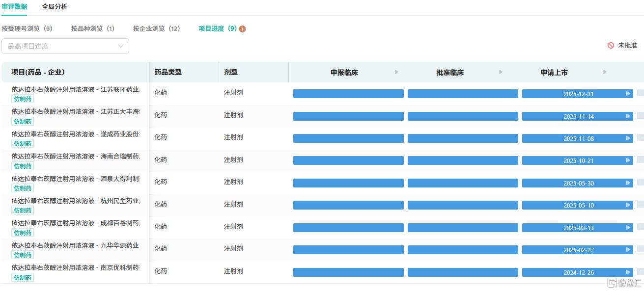Open the 江苏正大丰海 project row link
Image resolution: width=644 pixels, height=291 pixels.
pyautogui.click(x=76, y=111)
